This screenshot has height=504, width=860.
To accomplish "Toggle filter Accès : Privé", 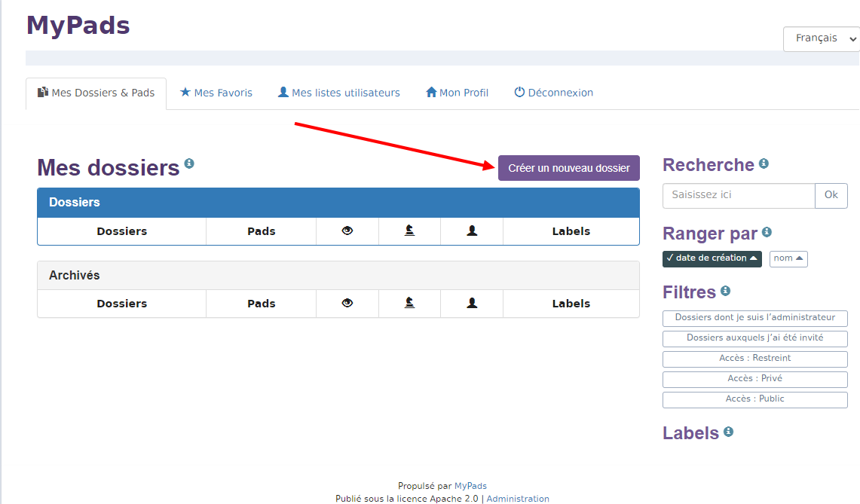I will pos(754,379).
